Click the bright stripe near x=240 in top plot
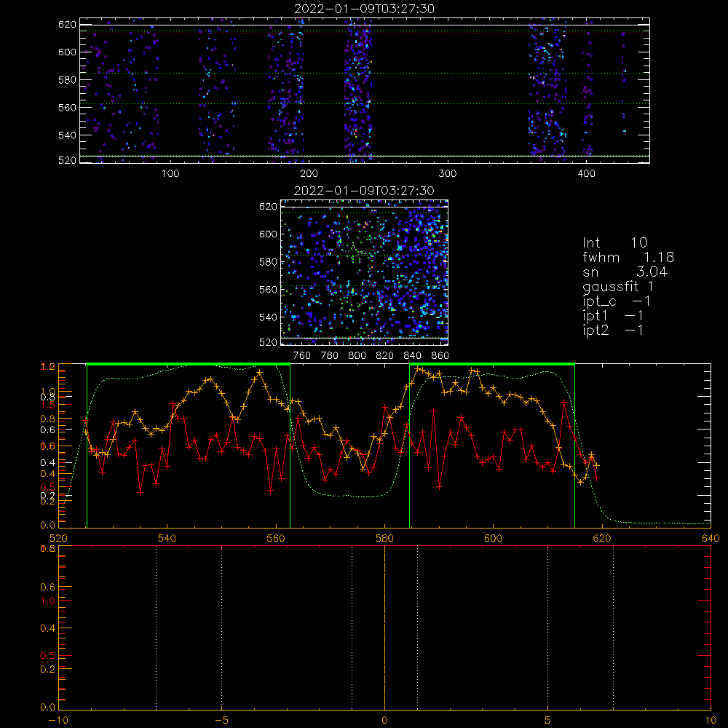The width and height of the screenshot is (728, 728). coord(358,90)
